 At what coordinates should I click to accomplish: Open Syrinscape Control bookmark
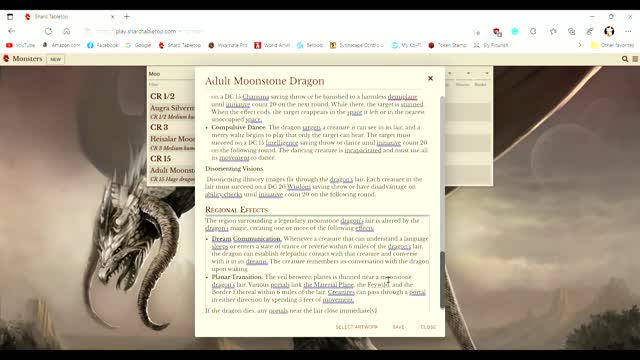357,45
